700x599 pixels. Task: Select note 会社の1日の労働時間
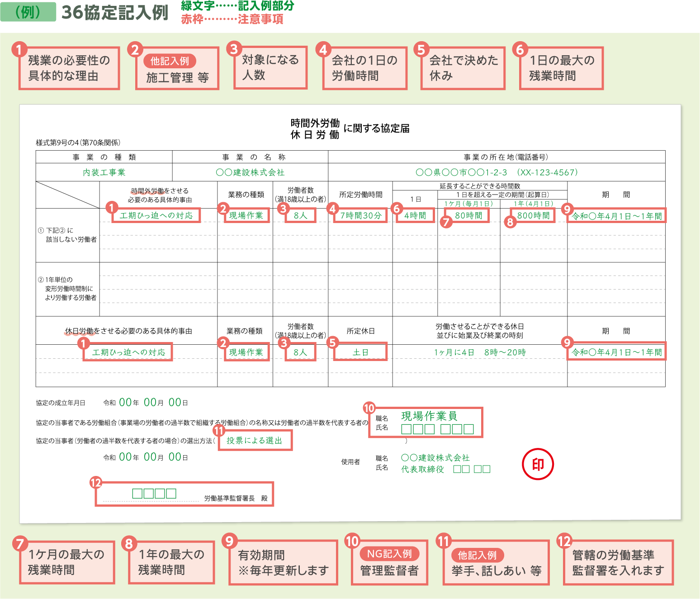[364, 68]
